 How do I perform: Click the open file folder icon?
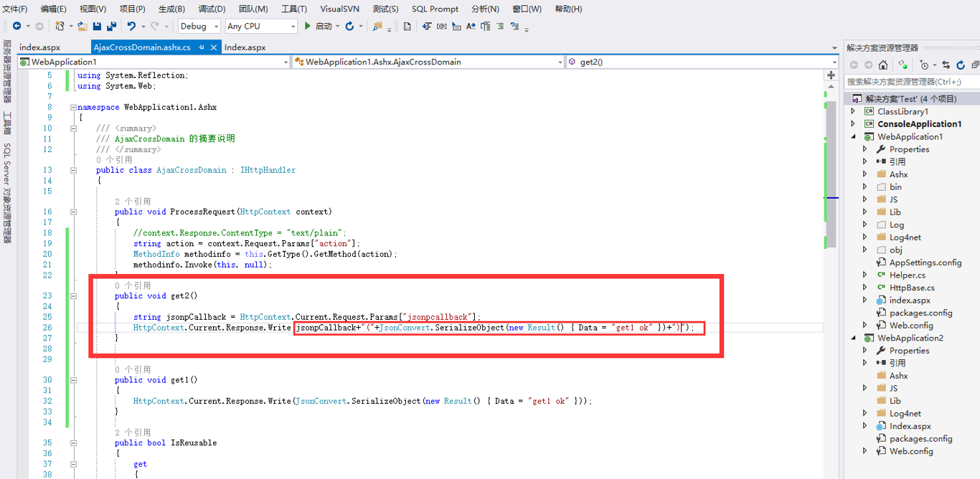tap(82, 26)
